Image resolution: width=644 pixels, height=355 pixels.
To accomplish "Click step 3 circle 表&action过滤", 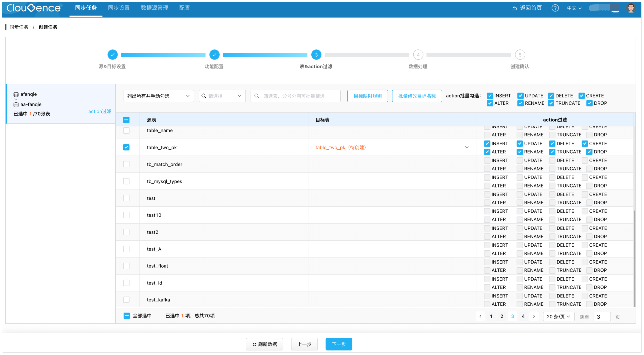I will pos(316,55).
